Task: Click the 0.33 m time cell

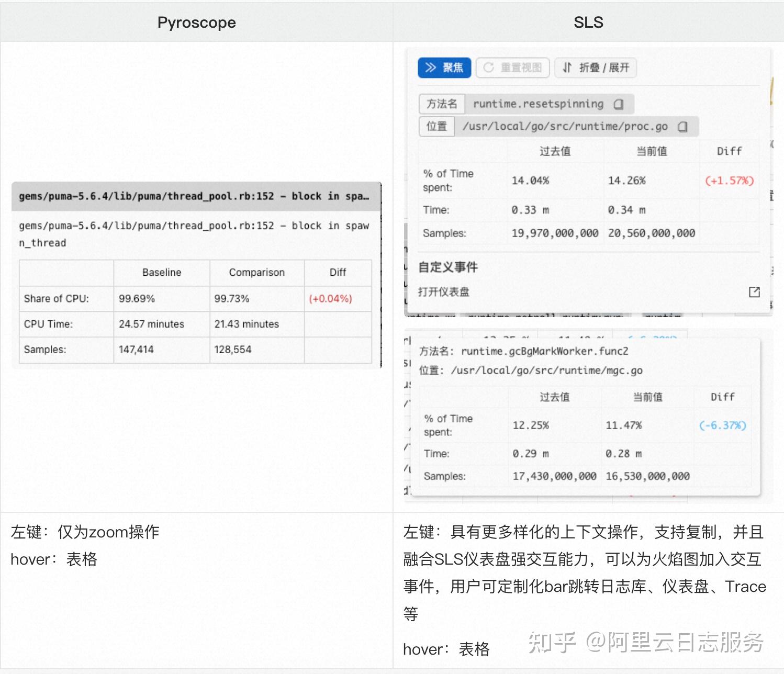Action: (x=531, y=210)
